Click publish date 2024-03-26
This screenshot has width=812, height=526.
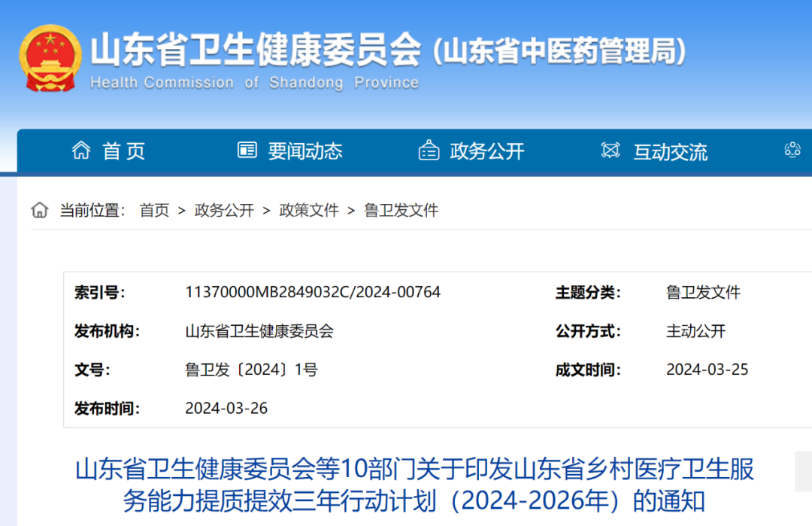pyautogui.click(x=226, y=409)
